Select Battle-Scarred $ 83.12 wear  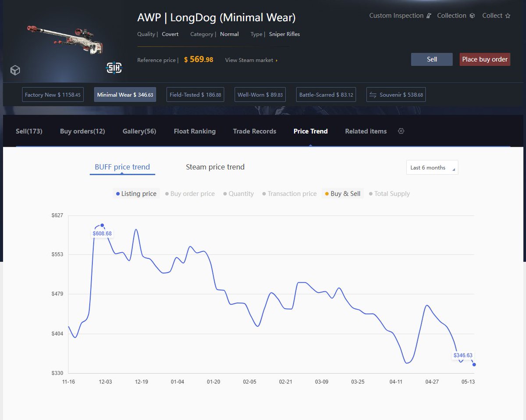[x=326, y=95]
